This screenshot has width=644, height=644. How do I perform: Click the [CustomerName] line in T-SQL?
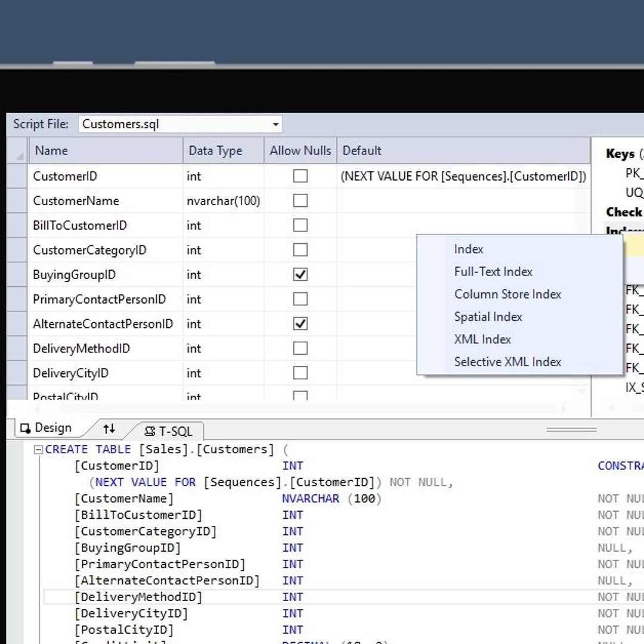(x=123, y=499)
